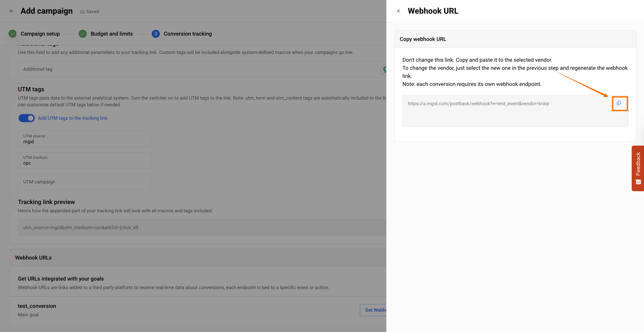Screen dimensions: 644x332
Task: Edit the UTM source field
Action: click(x=84, y=139)
